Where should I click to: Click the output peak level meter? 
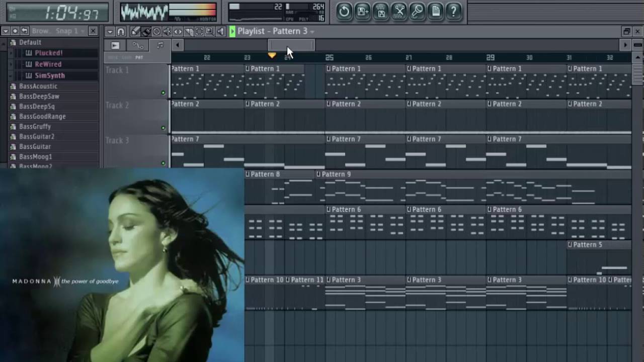pos(192,10)
